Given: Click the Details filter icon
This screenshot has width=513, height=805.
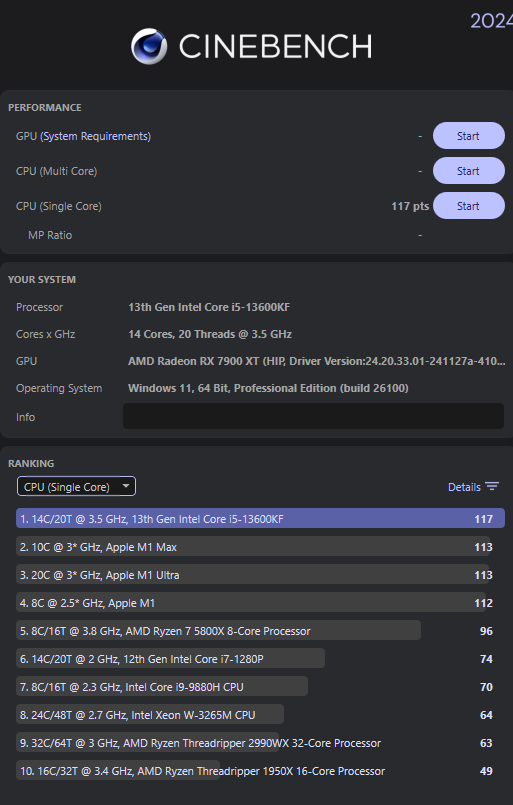Looking at the screenshot, I should click(x=492, y=487).
